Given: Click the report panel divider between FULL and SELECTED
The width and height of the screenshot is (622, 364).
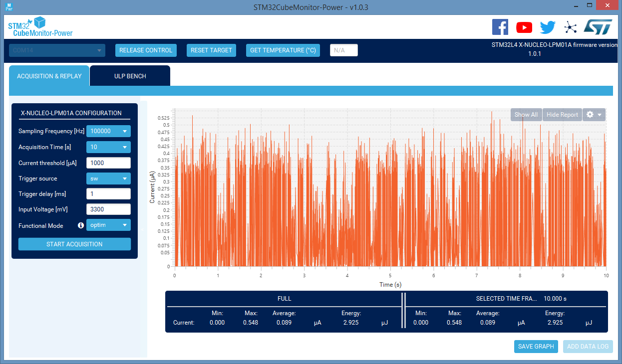Looking at the screenshot, I should (403, 311).
